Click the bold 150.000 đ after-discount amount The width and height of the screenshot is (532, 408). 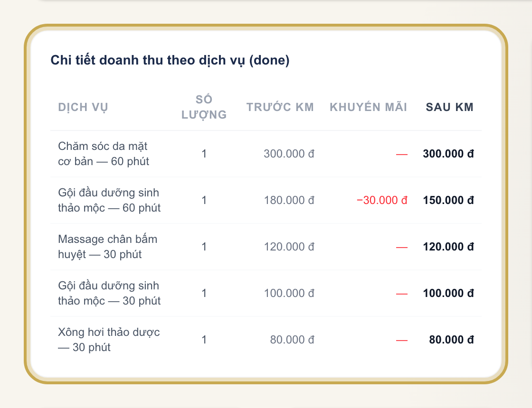pyautogui.click(x=448, y=200)
